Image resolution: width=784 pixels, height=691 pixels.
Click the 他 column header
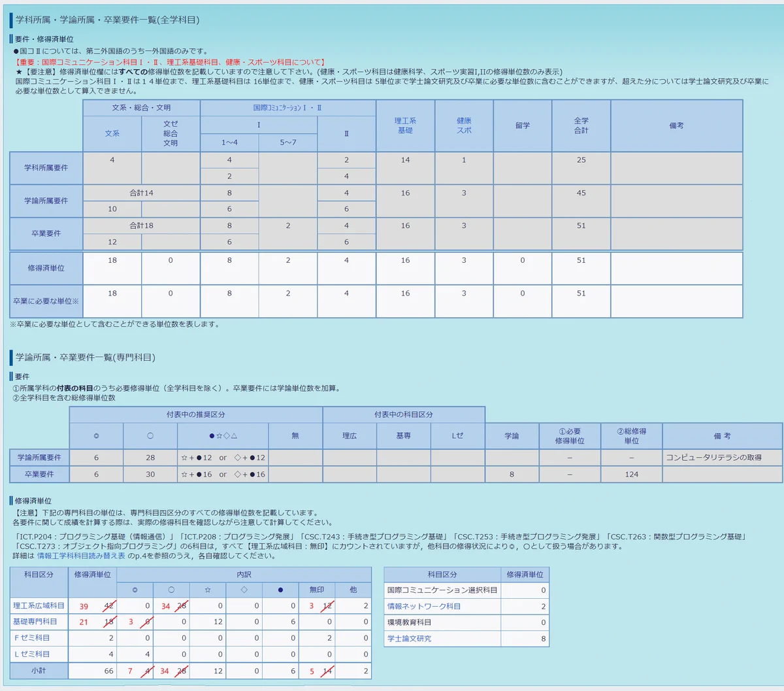click(x=353, y=590)
